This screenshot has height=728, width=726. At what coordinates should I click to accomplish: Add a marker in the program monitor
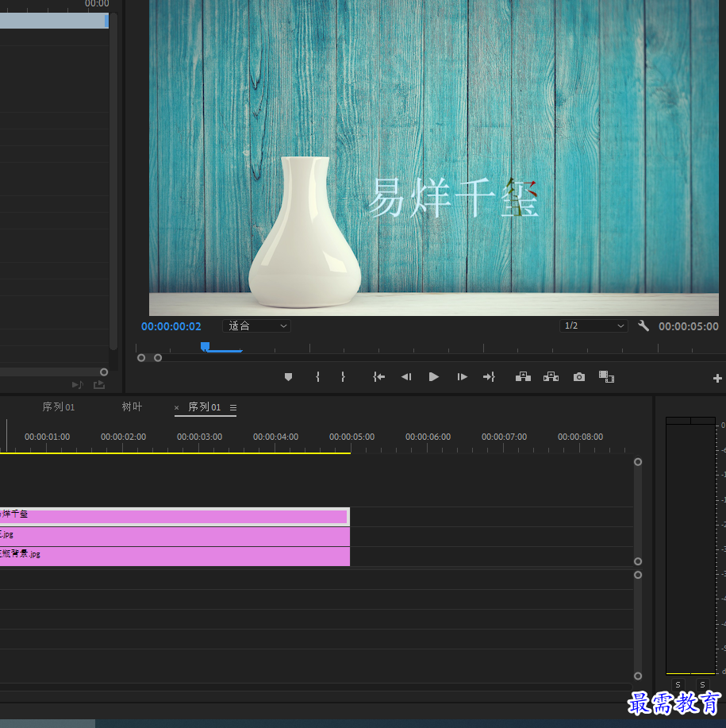pyautogui.click(x=288, y=377)
